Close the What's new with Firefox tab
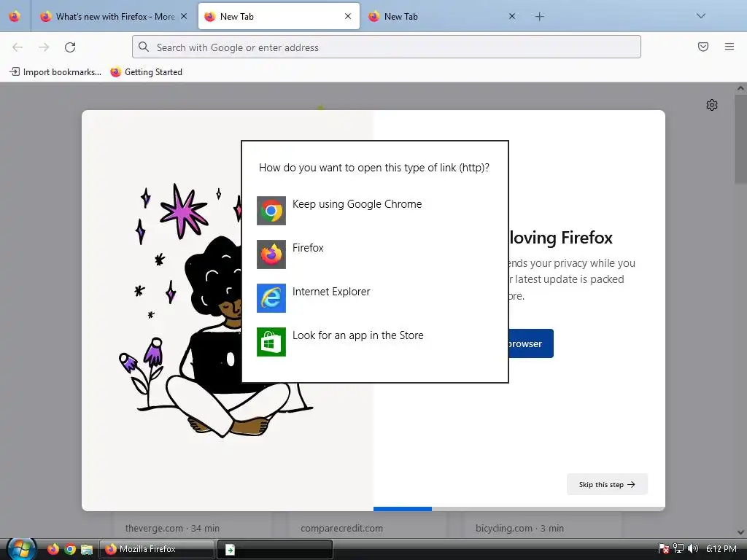This screenshot has width=747, height=560. pyautogui.click(x=184, y=16)
